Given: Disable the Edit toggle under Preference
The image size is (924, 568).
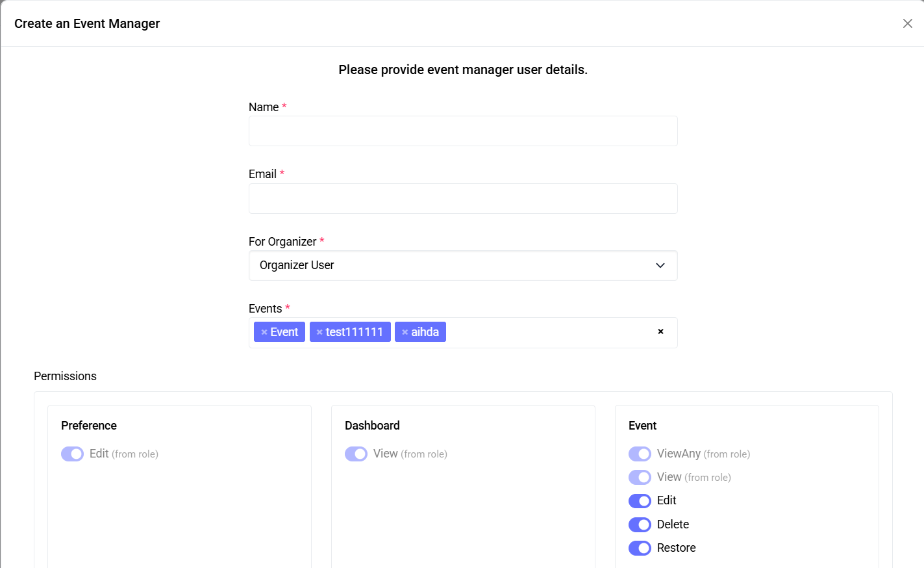Looking at the screenshot, I should coord(72,454).
